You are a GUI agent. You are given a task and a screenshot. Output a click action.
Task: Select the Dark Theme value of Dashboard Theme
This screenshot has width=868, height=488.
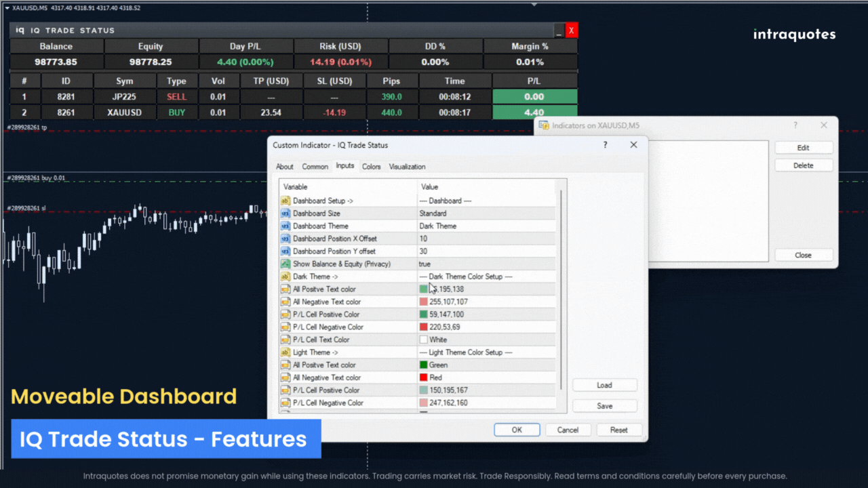(486, 226)
